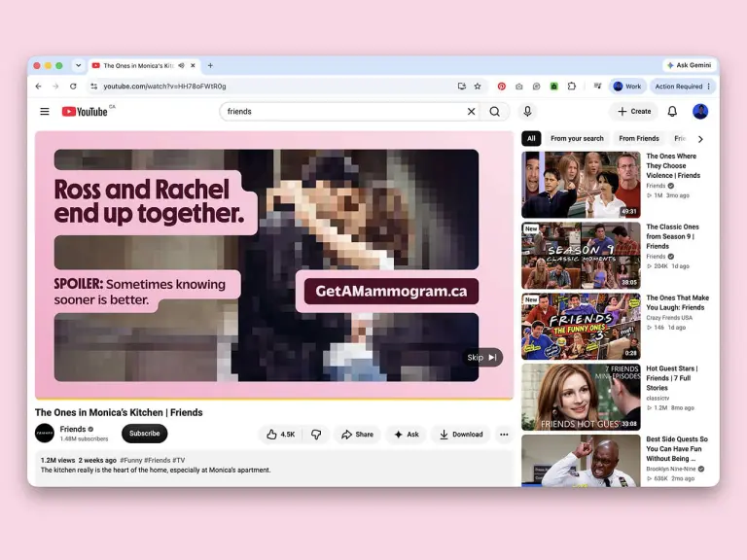Open the YouTube hamburger guide menu

pyautogui.click(x=45, y=112)
